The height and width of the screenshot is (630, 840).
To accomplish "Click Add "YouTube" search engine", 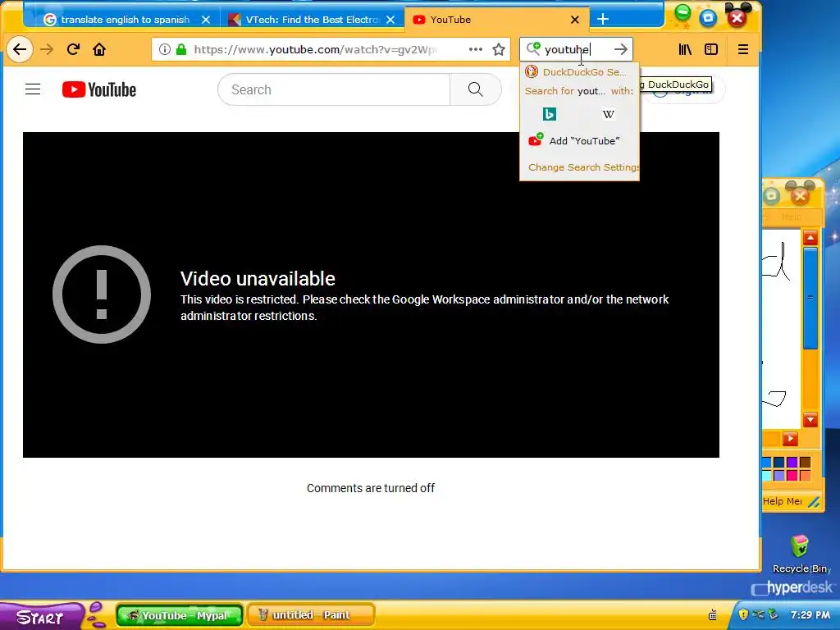I will click(579, 141).
